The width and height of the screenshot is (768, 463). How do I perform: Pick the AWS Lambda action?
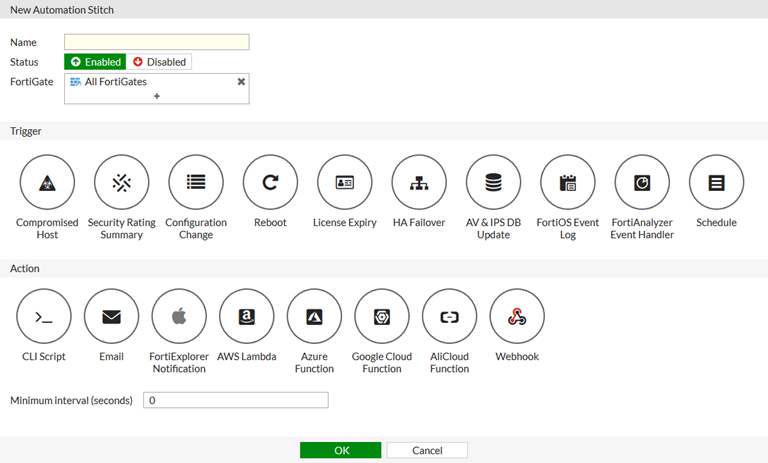[246, 316]
